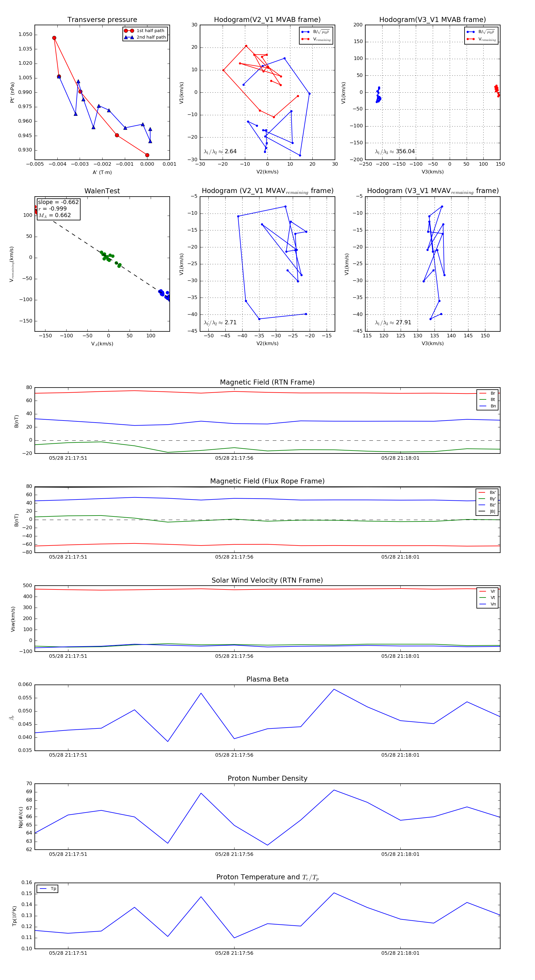Click the "Proton Temperature and Te/Tp" title

click(267, 877)
